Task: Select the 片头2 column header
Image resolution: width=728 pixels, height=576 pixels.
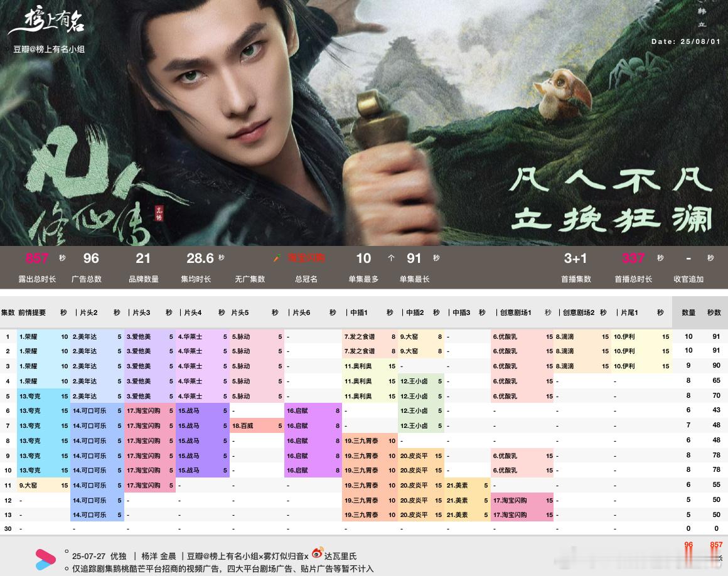Action: coord(88,312)
